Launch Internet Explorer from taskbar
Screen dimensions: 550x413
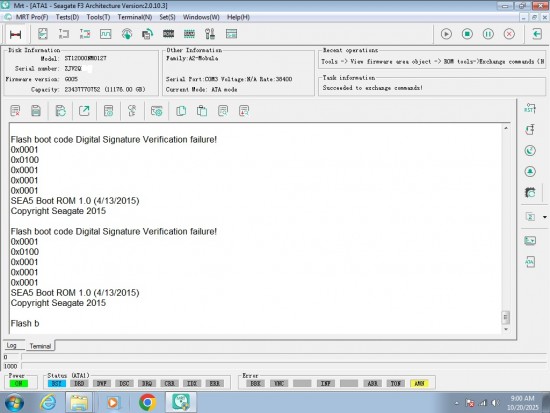pyautogui.click(x=48, y=402)
